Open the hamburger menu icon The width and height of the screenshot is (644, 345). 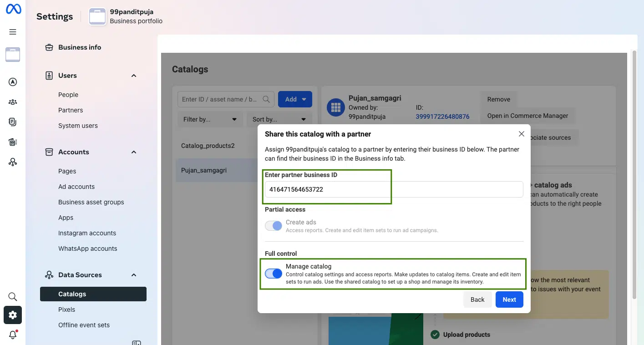tap(13, 32)
